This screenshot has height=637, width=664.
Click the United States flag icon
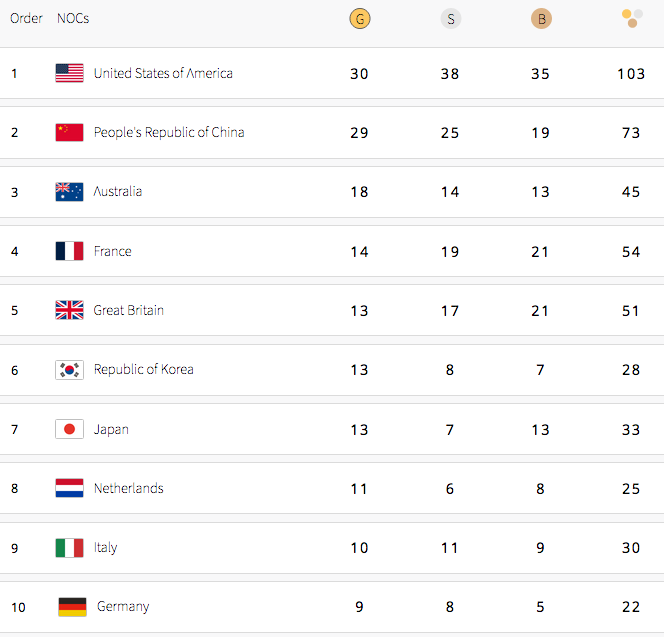point(69,73)
